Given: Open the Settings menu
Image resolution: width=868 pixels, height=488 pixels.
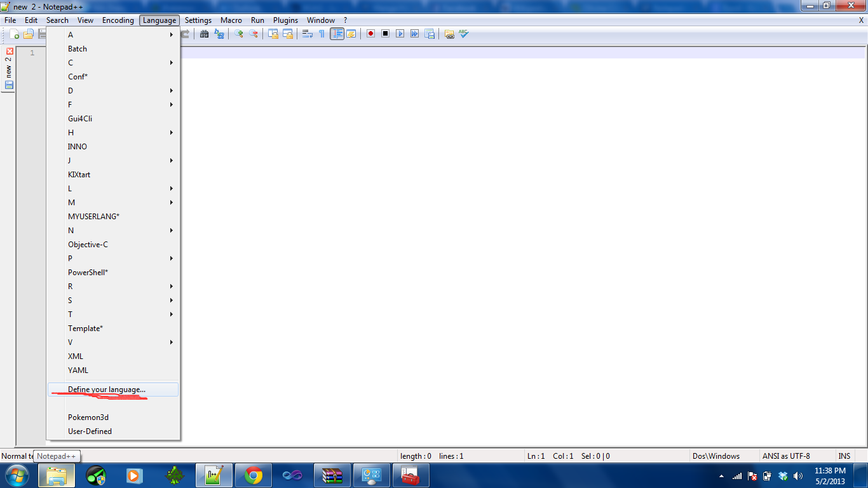Looking at the screenshot, I should pyautogui.click(x=198, y=20).
